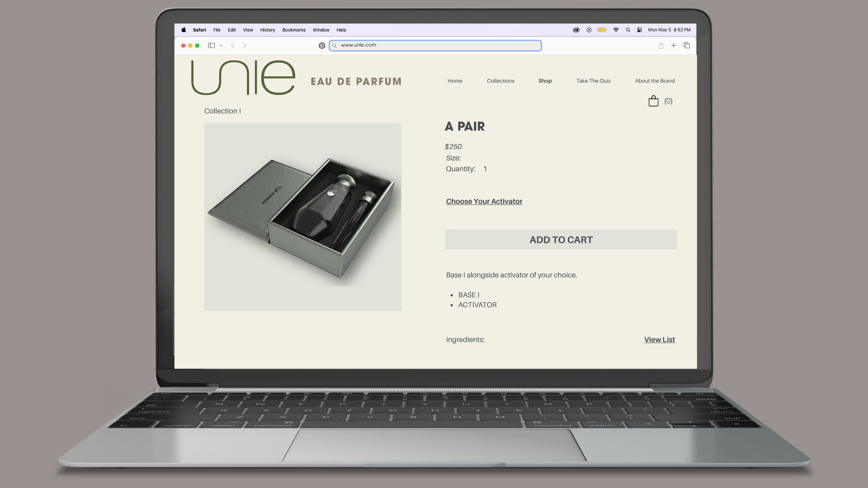Open the shopping bag cart icon
Viewport: 868px width, 488px height.
[653, 101]
